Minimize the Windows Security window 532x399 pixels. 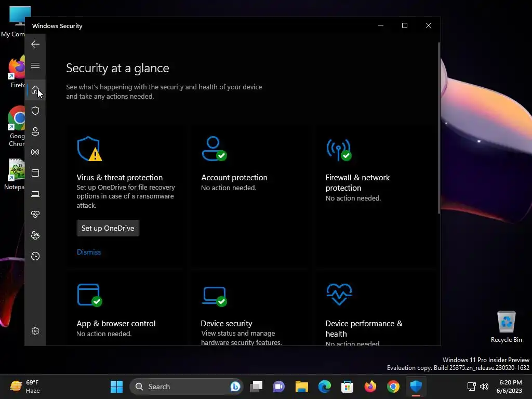(381, 25)
